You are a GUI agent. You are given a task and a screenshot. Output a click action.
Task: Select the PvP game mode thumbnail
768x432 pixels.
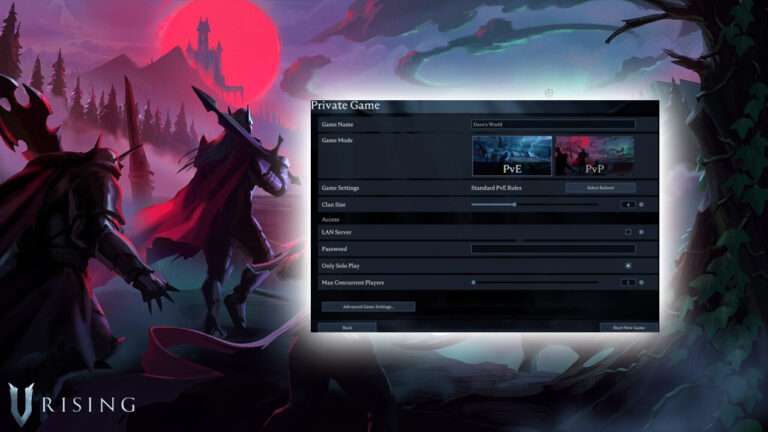point(595,156)
